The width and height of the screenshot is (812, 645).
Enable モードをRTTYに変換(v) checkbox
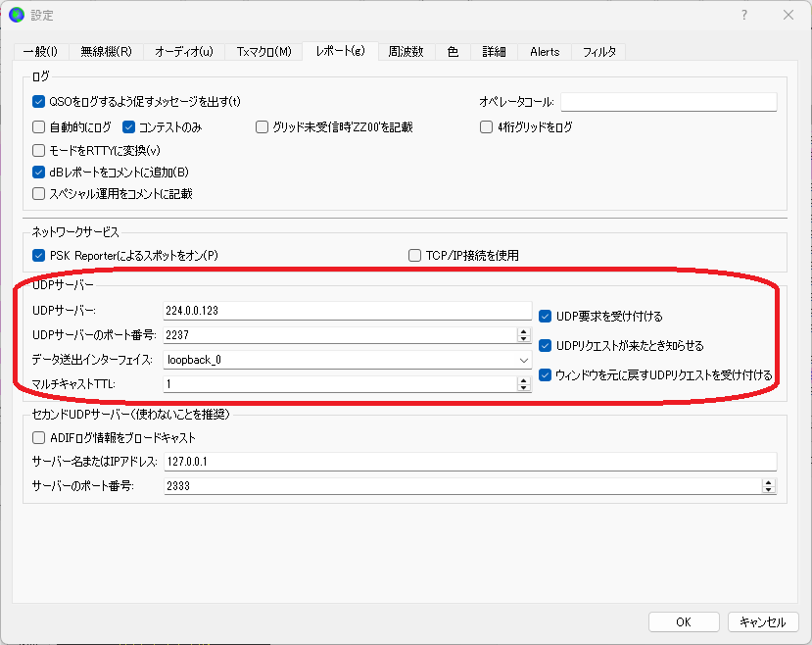(38, 150)
